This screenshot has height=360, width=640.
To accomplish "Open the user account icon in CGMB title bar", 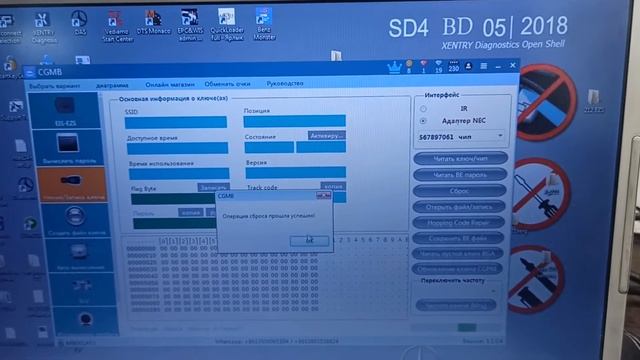I will coord(469,66).
